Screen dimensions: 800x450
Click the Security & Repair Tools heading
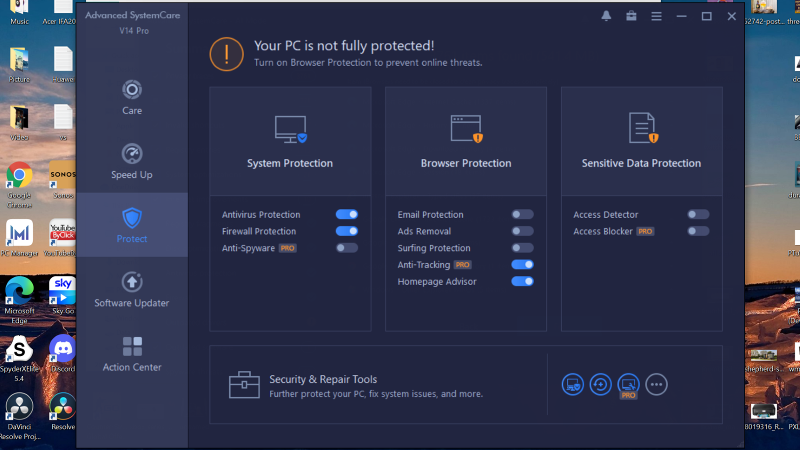click(323, 379)
